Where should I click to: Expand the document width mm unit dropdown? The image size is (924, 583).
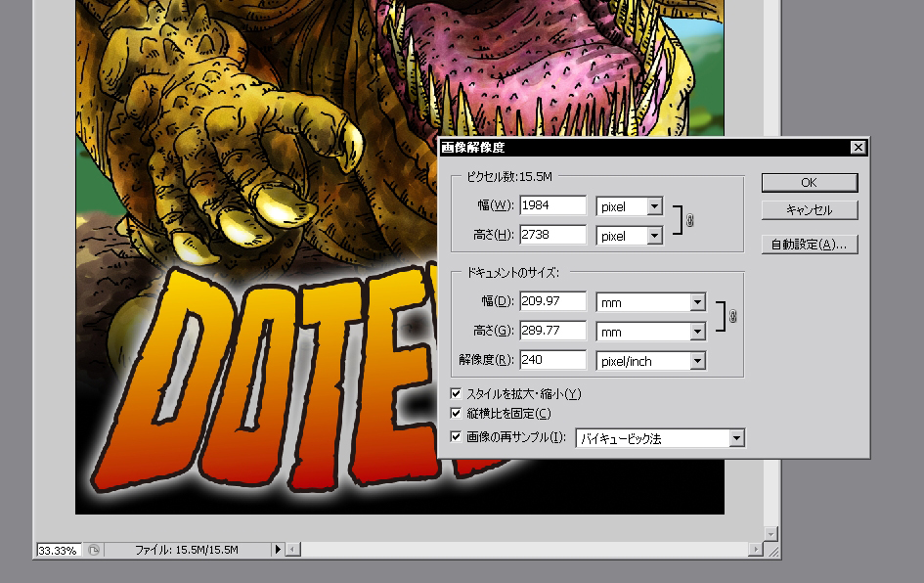pyautogui.click(x=697, y=302)
